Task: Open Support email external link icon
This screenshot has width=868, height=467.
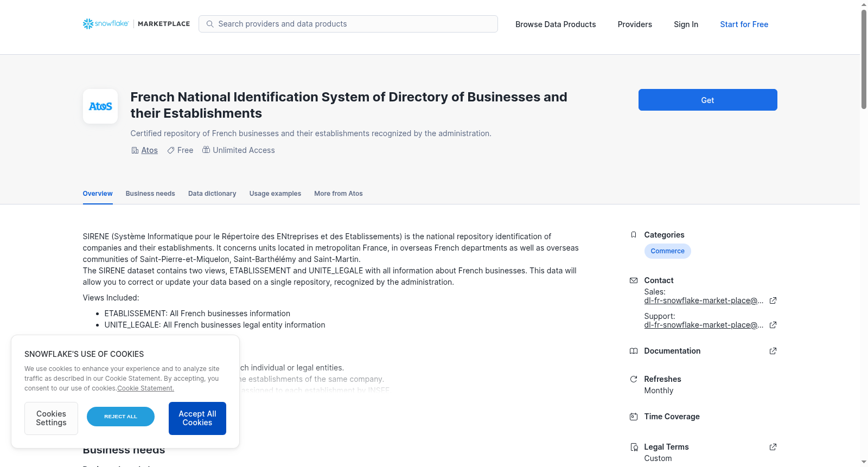Action: tap(773, 325)
